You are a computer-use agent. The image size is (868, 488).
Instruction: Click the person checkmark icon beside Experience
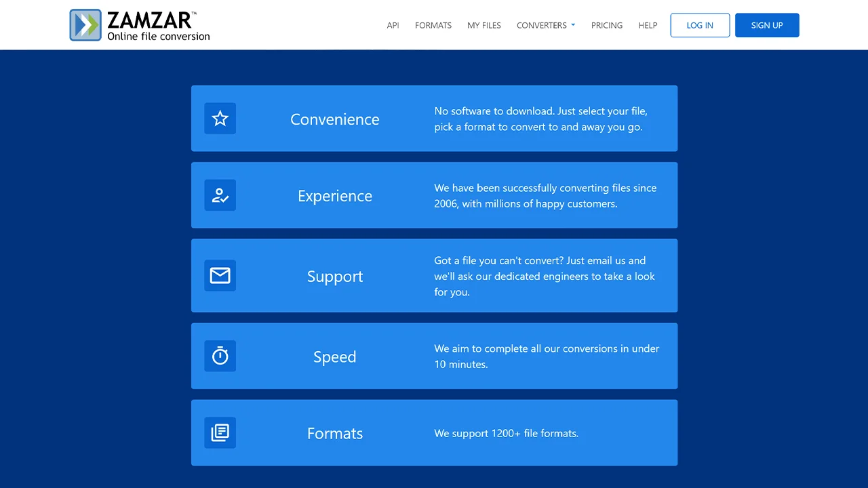point(220,195)
